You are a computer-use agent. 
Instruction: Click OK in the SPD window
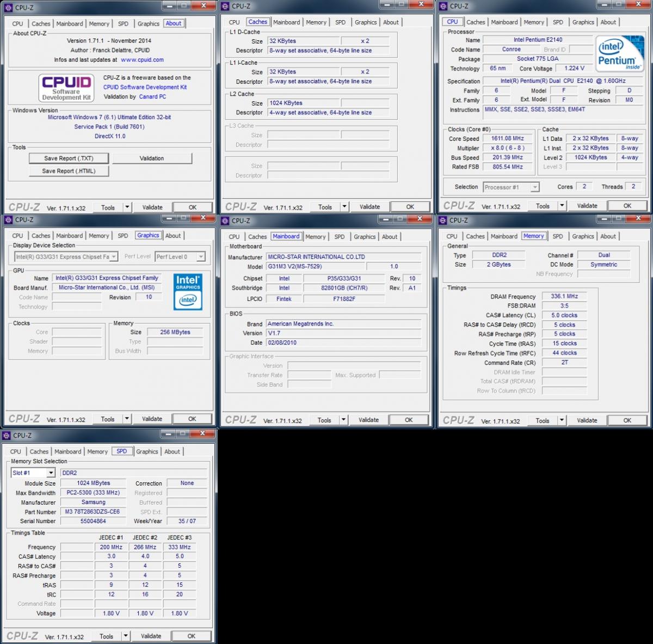point(191,636)
